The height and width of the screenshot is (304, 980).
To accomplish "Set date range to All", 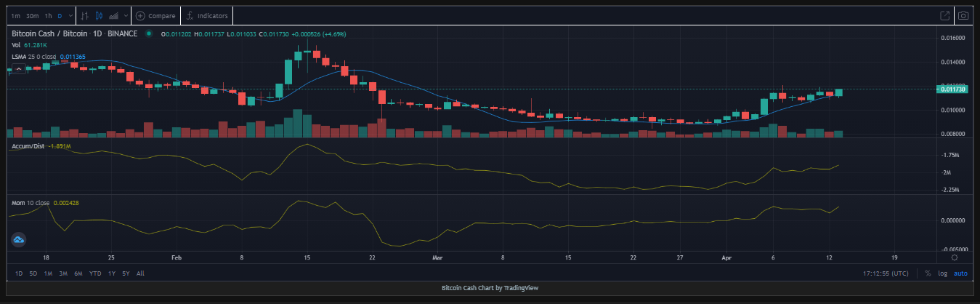I will coord(140,273).
